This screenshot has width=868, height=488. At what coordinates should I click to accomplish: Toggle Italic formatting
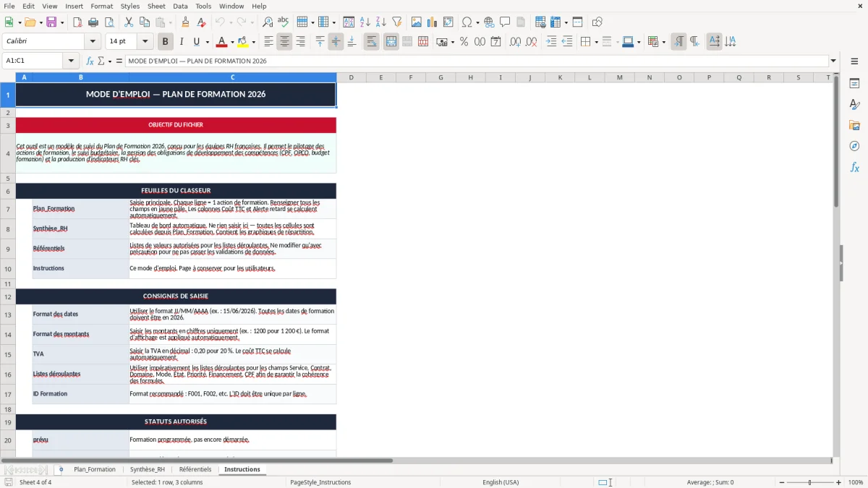181,42
